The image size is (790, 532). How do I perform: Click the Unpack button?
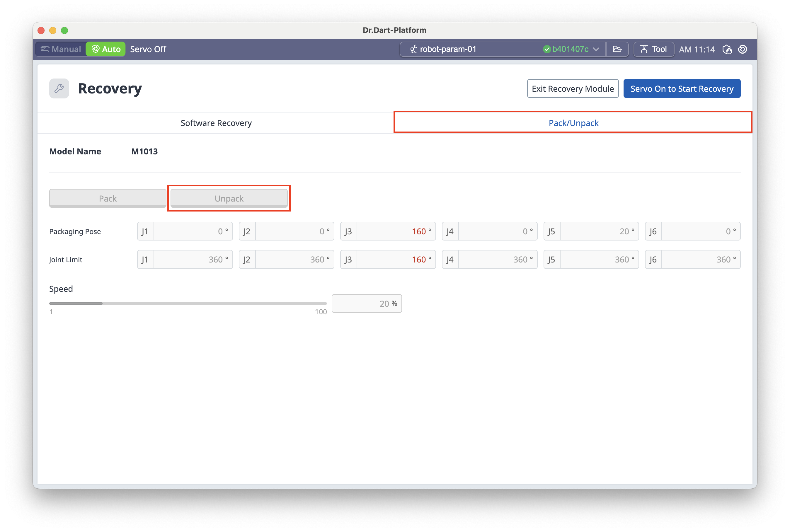[229, 198]
